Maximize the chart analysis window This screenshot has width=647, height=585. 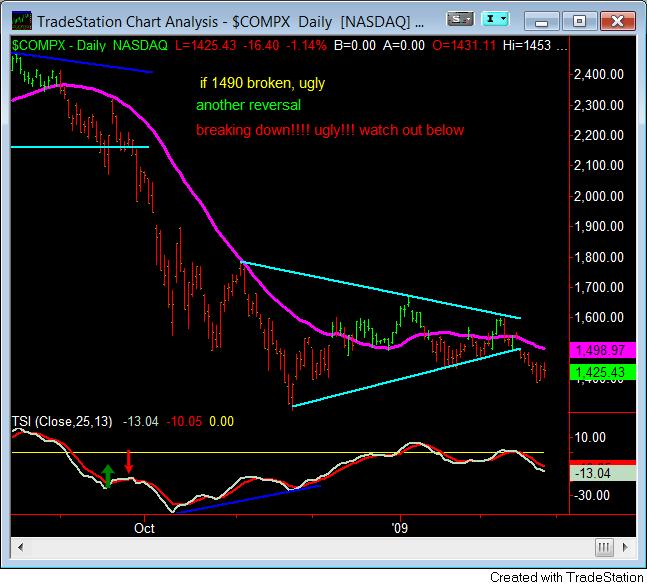[579, 21]
